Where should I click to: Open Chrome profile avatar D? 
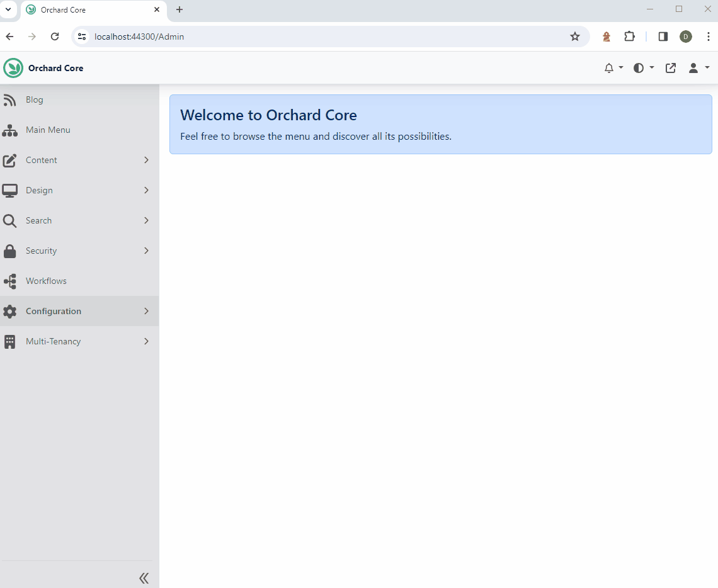[x=685, y=37]
